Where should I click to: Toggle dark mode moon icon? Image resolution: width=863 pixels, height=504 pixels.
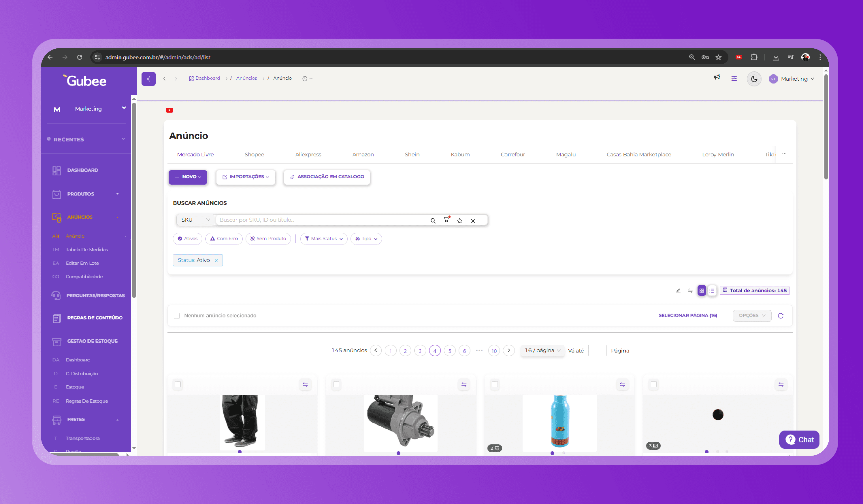pyautogui.click(x=754, y=79)
